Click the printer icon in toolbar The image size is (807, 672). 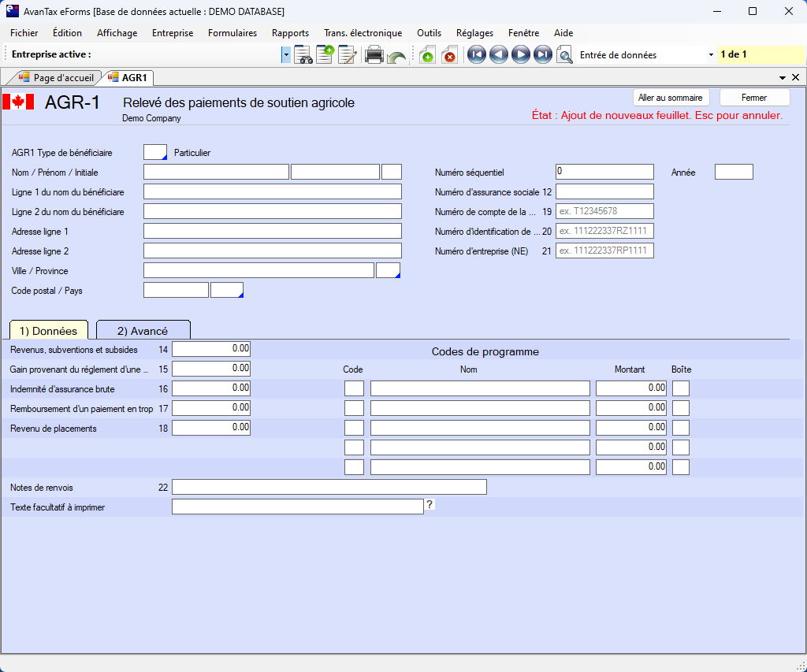tap(374, 55)
